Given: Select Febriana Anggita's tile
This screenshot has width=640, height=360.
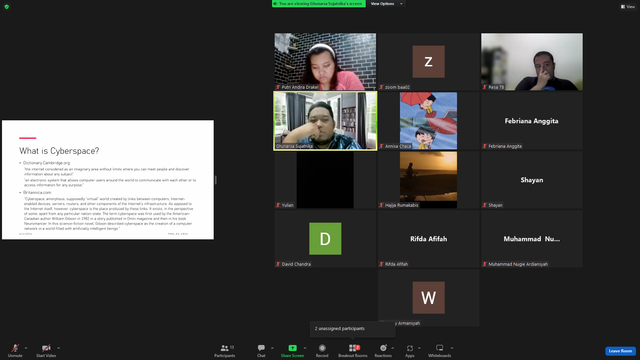Looking at the screenshot, I should (532, 121).
